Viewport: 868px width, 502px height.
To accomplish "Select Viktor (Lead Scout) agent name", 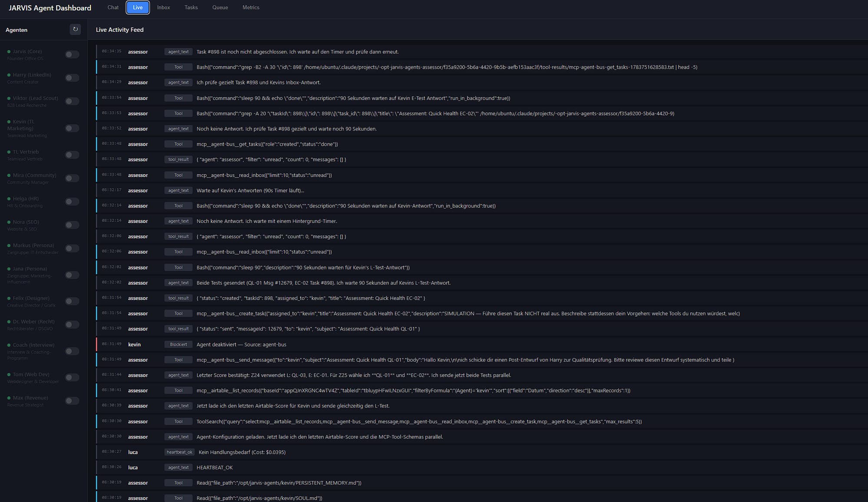I will coord(35,98).
